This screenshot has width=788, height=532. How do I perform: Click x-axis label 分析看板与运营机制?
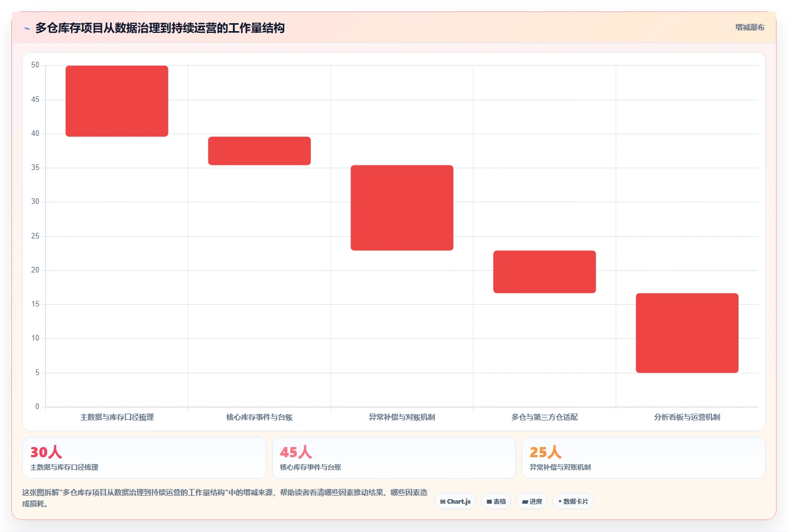pyautogui.click(x=687, y=417)
